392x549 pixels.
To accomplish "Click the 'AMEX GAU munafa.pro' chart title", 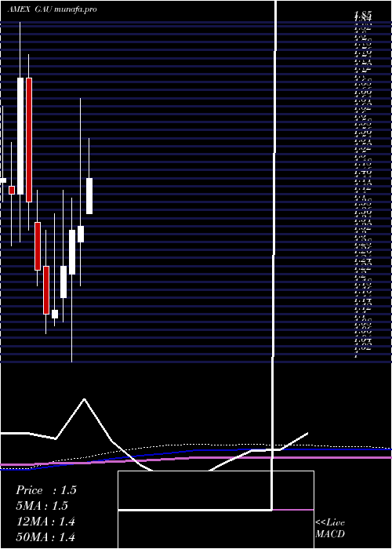I will click(x=53, y=9).
